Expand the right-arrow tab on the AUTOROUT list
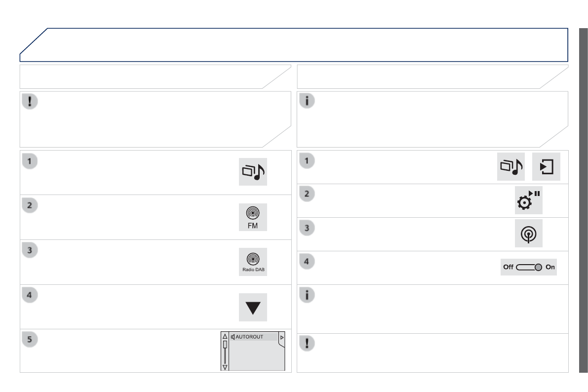The height and width of the screenshot is (392, 588). click(x=282, y=337)
